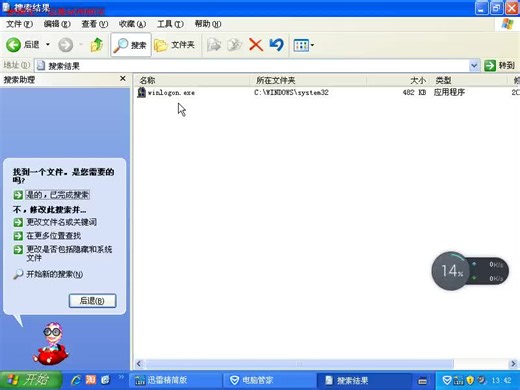Open the 开始 Start menu
The height and width of the screenshot is (390, 520).
click(x=31, y=380)
